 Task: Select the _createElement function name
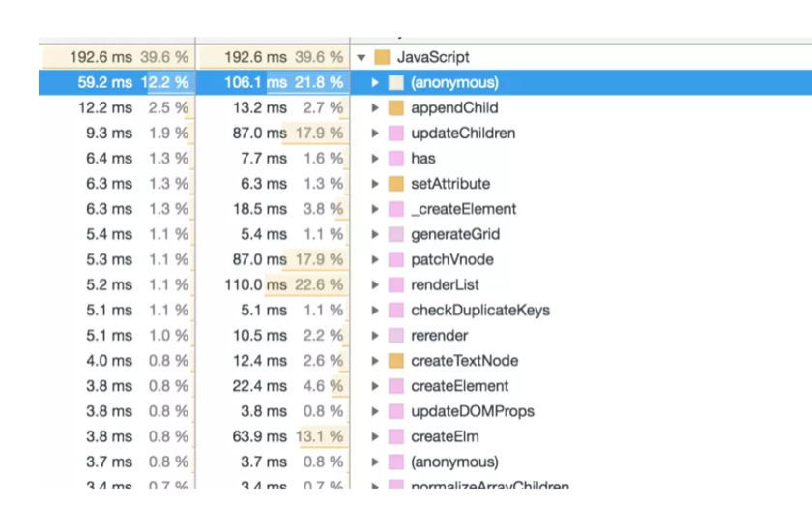pyautogui.click(x=464, y=209)
